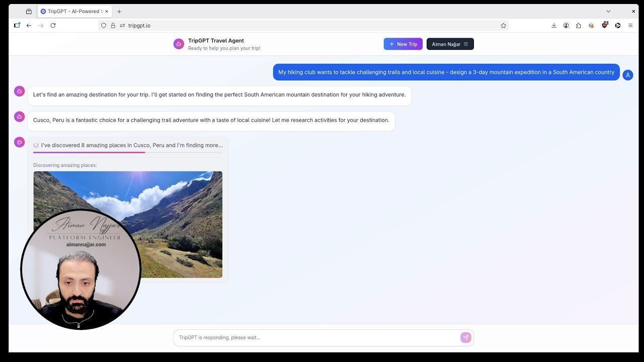Click the recent tabs view icon left of tab
The width and height of the screenshot is (644, 362).
pos(29,12)
